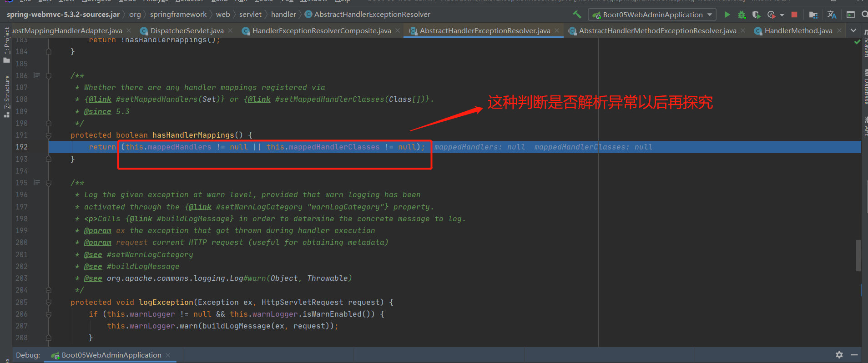Click the Run Anything window icon
Viewport: 868px width, 363px height.
(850, 15)
